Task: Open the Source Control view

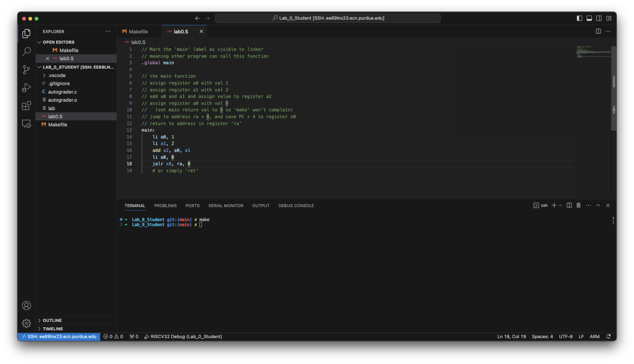Action: 26,70
